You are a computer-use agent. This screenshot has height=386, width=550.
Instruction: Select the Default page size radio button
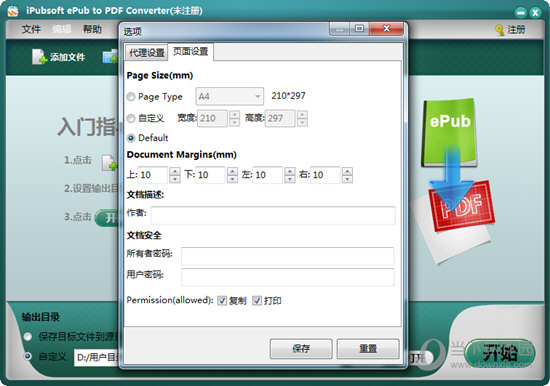(131, 138)
